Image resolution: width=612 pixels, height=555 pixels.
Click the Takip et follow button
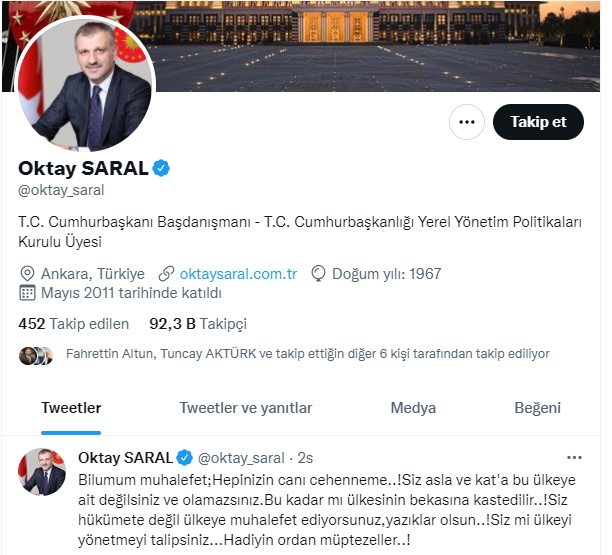[538, 122]
